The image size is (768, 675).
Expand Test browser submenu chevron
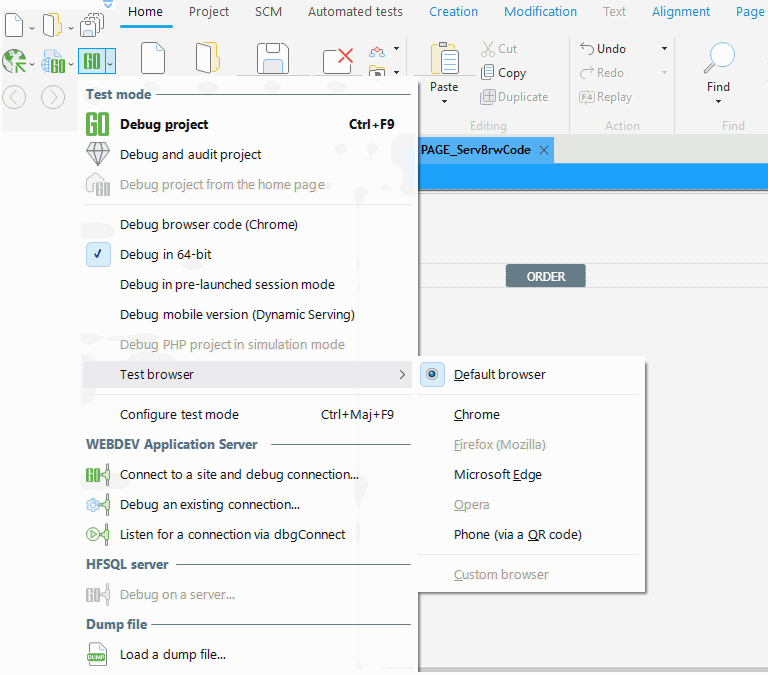tap(402, 375)
